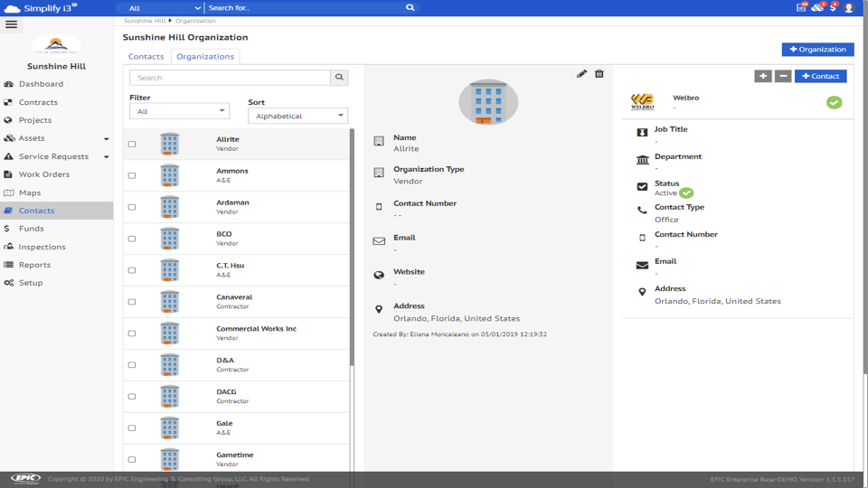868x488 pixels.
Task: Click the hamburger menu icon
Action: click(x=12, y=24)
